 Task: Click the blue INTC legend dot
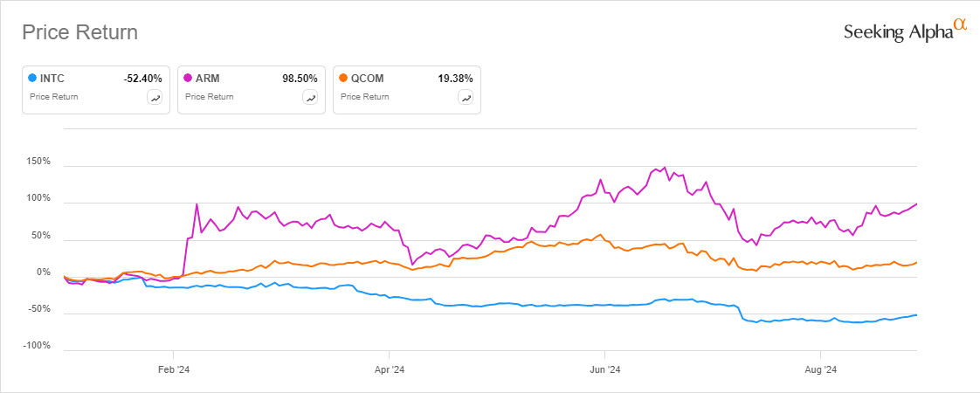pos(32,78)
